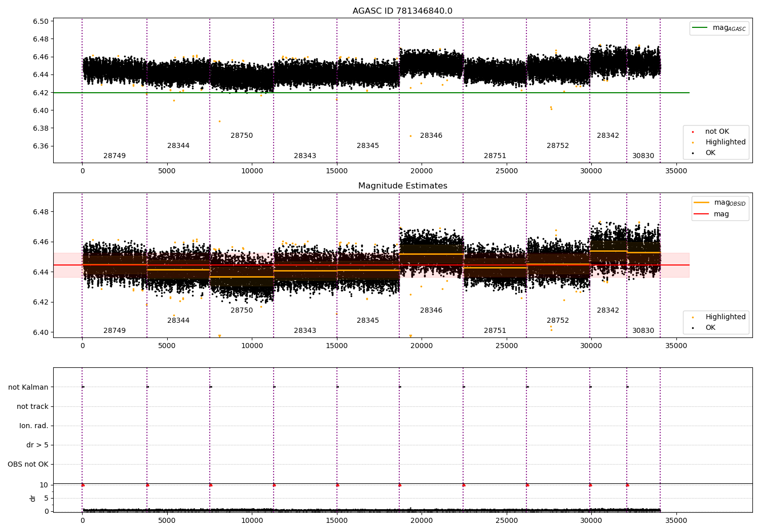Click the '6.40' y-axis tick in middle plot
The image size is (760, 532).
pos(42,332)
